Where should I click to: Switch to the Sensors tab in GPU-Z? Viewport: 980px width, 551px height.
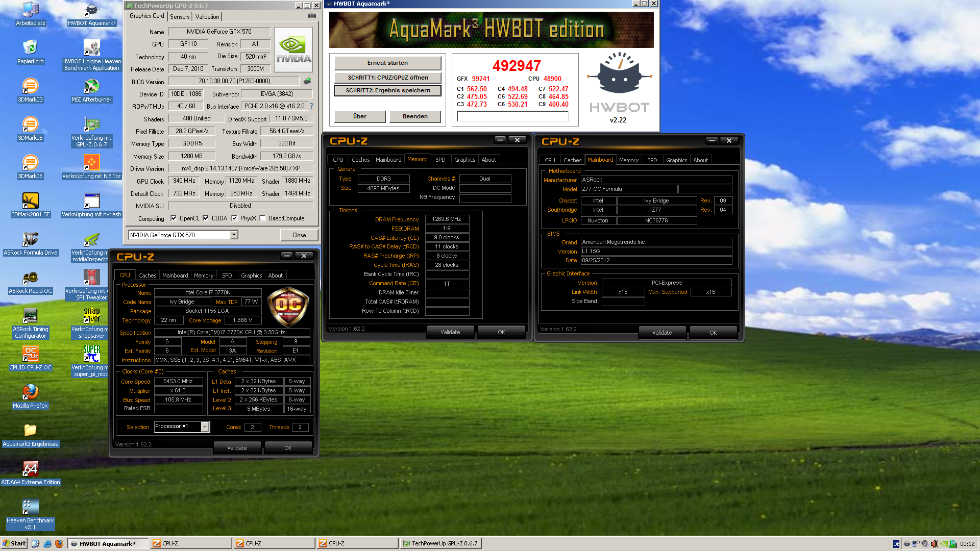point(180,17)
